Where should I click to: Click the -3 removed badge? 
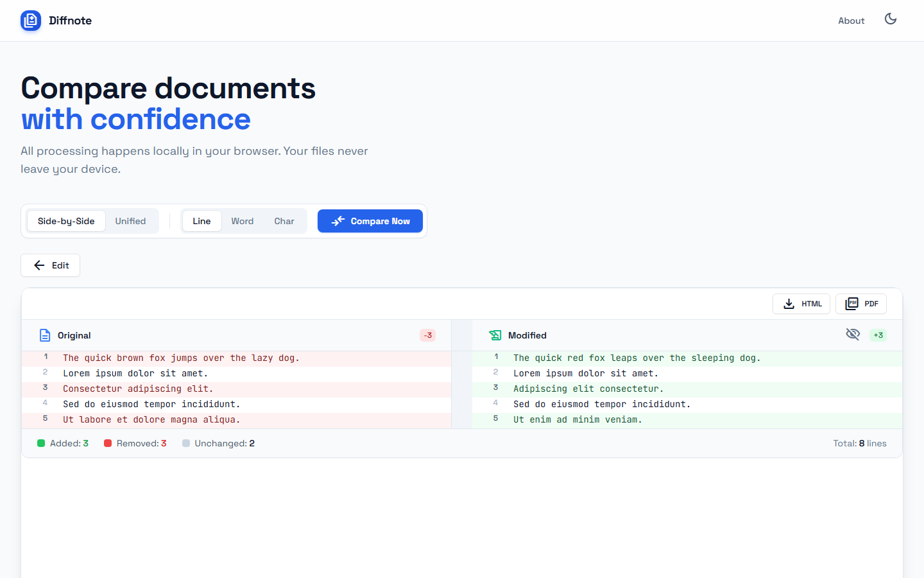pyautogui.click(x=428, y=335)
